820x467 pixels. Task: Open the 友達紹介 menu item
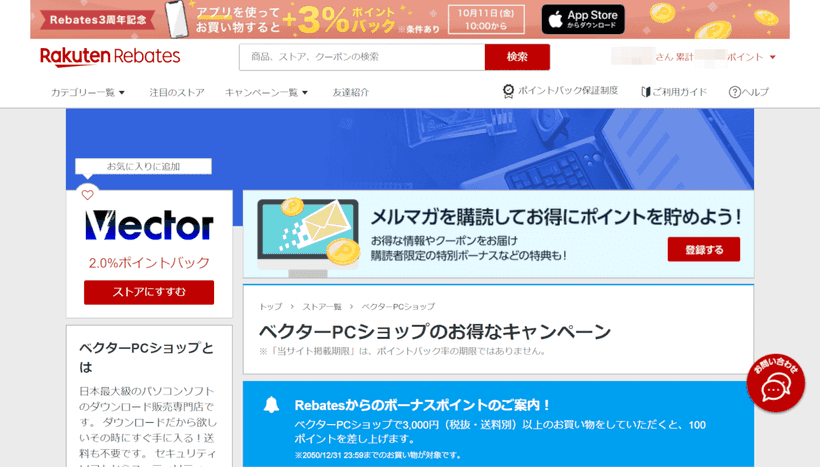coord(350,93)
